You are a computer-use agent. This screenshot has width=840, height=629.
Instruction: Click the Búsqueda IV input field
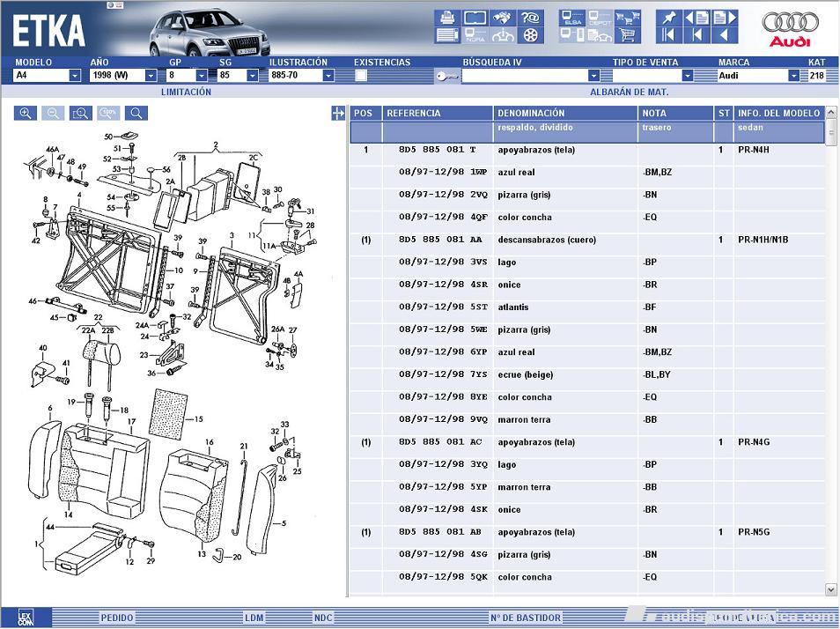[x=525, y=76]
